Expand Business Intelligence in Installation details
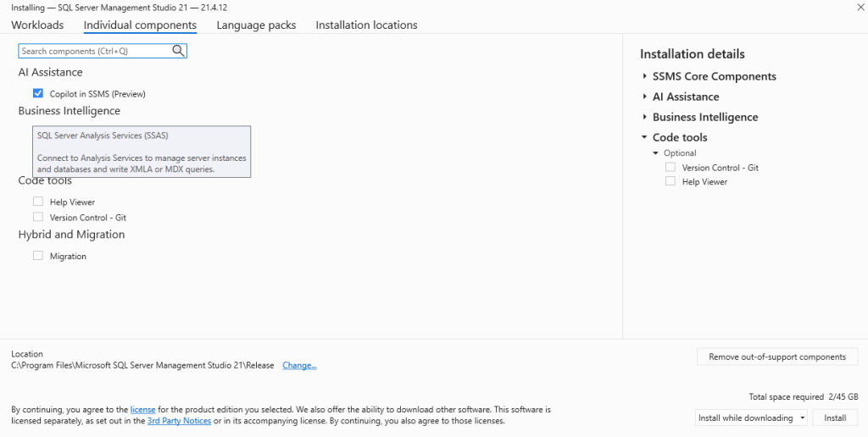 click(645, 117)
